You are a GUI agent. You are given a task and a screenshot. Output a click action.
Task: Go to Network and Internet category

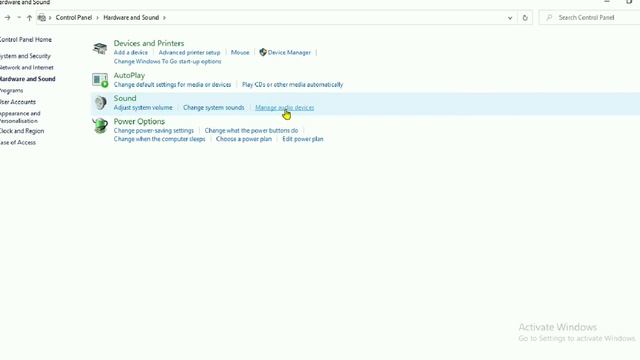27,67
